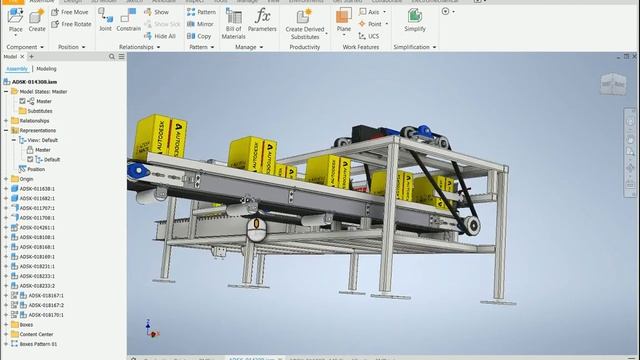The width and height of the screenshot is (640, 360).
Task: Activate the Free Move tool
Action: 70,12
